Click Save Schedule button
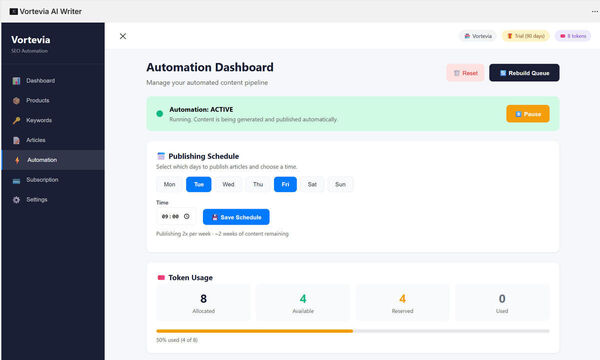The height and width of the screenshot is (360, 600). tap(236, 217)
